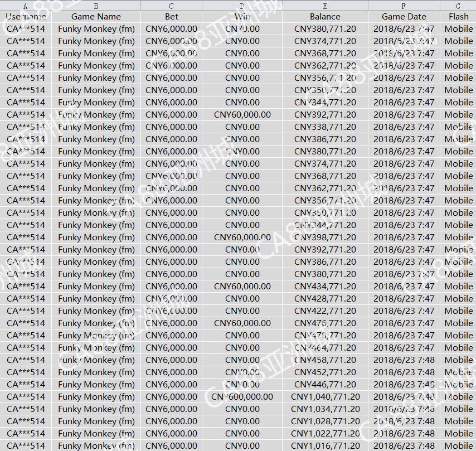Screen dimensions: 476x451
Task: Click column F header letter
Action: 404,6
